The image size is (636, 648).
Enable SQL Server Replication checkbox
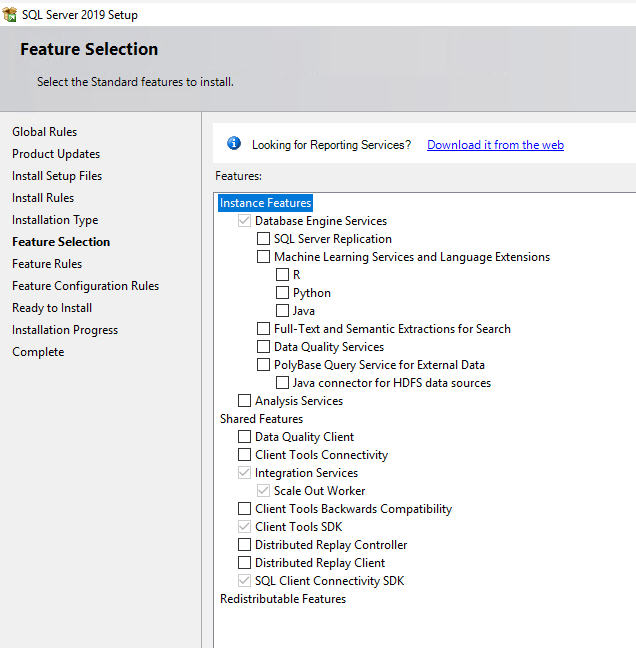(263, 238)
